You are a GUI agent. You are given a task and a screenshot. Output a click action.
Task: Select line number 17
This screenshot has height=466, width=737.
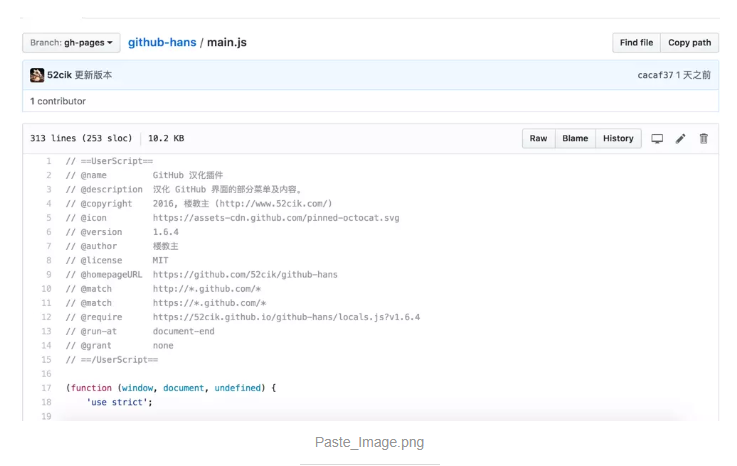(46, 388)
